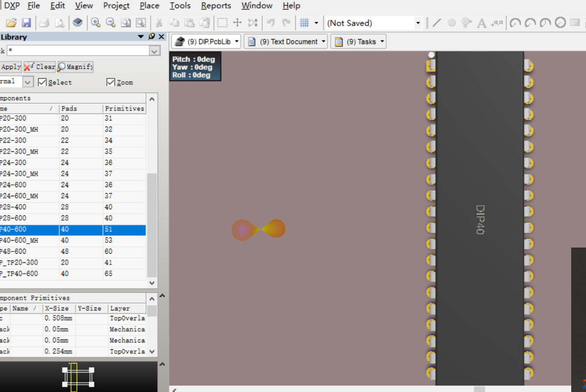Image resolution: width=586 pixels, height=392 pixels.
Task: Select the rectangular area selection tool
Action: tap(222, 23)
